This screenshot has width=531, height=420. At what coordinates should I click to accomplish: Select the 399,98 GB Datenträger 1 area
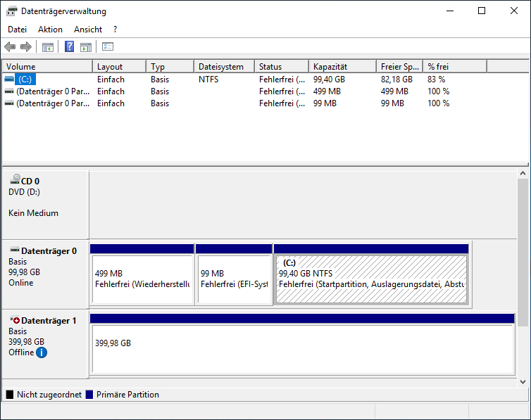pyautogui.click(x=302, y=348)
